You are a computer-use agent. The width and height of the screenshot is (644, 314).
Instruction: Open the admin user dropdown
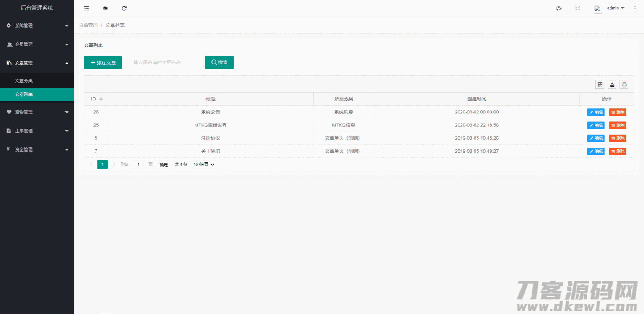click(x=615, y=8)
